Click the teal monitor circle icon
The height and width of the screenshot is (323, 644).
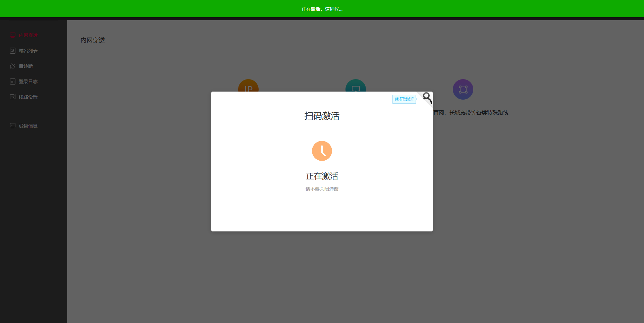click(356, 85)
